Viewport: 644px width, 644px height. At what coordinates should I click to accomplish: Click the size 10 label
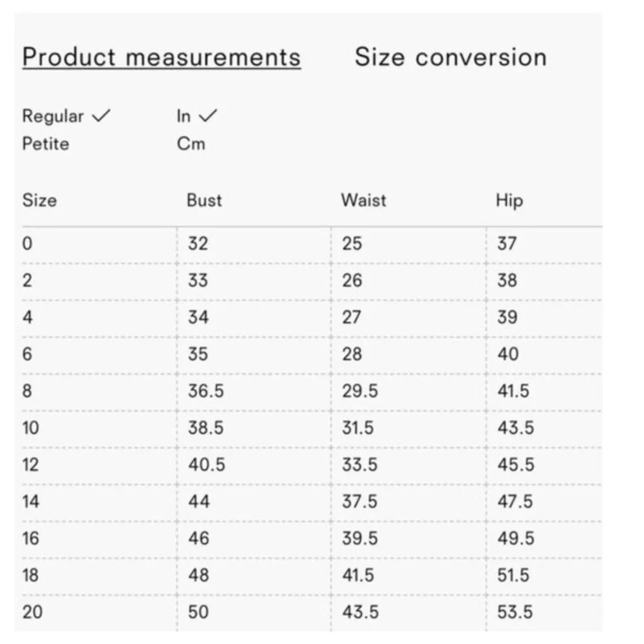pyautogui.click(x=31, y=427)
